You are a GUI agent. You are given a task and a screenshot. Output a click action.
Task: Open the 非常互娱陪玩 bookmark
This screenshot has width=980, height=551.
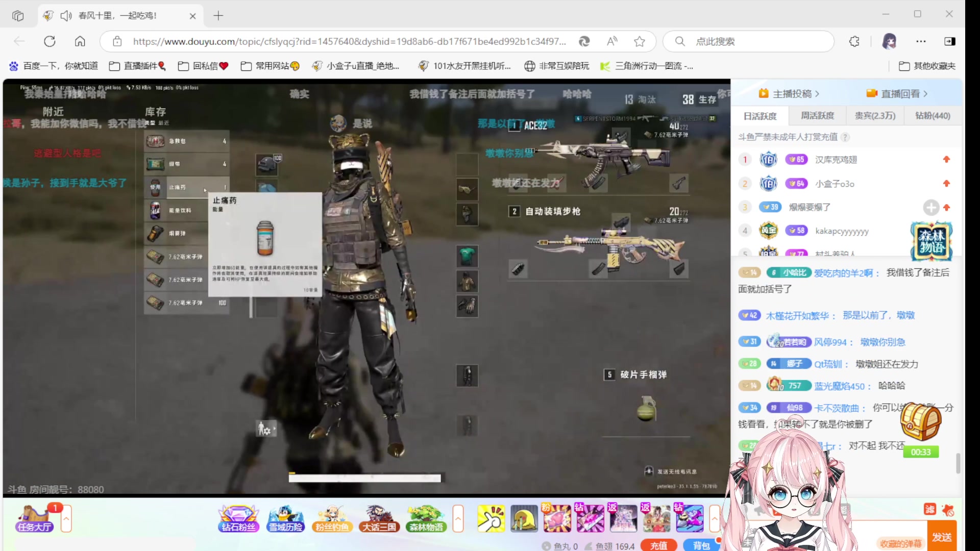(x=557, y=66)
